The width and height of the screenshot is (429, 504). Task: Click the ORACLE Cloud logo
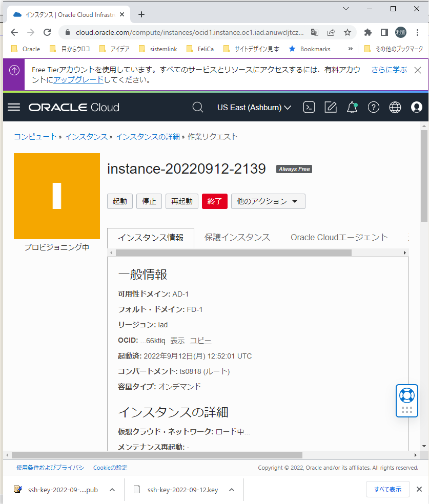(74, 108)
